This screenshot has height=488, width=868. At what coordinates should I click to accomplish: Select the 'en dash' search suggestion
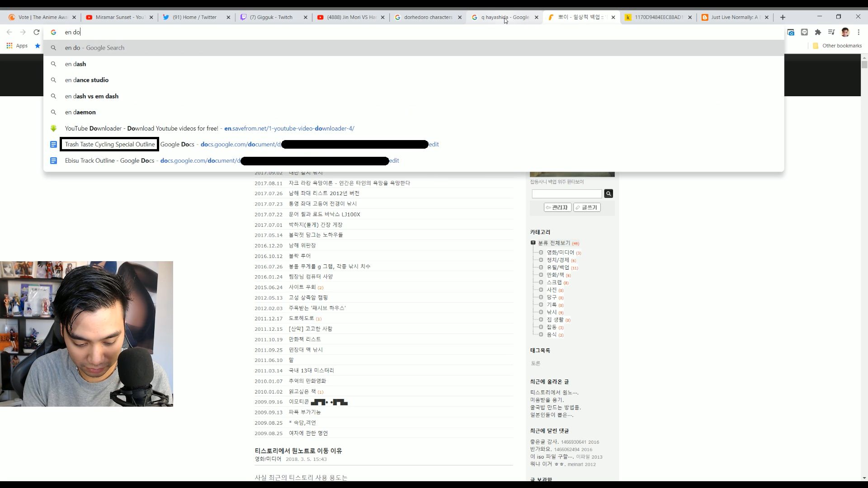tap(75, 64)
